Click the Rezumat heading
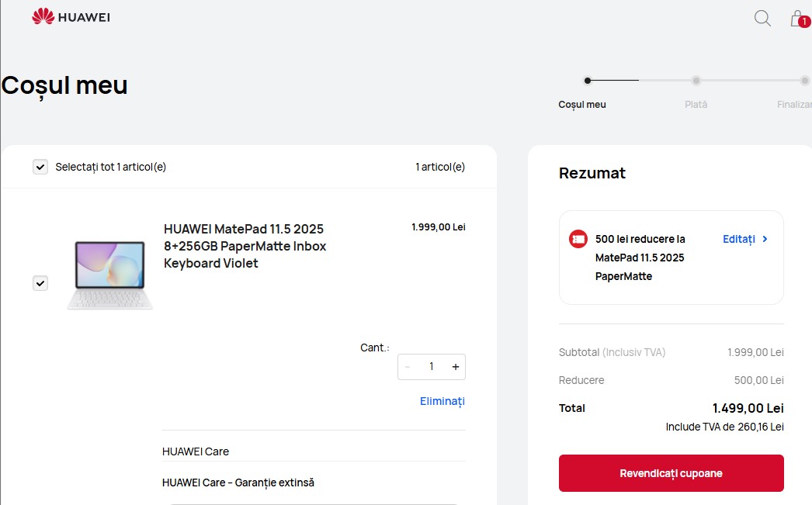This screenshot has width=812, height=505. (x=592, y=173)
